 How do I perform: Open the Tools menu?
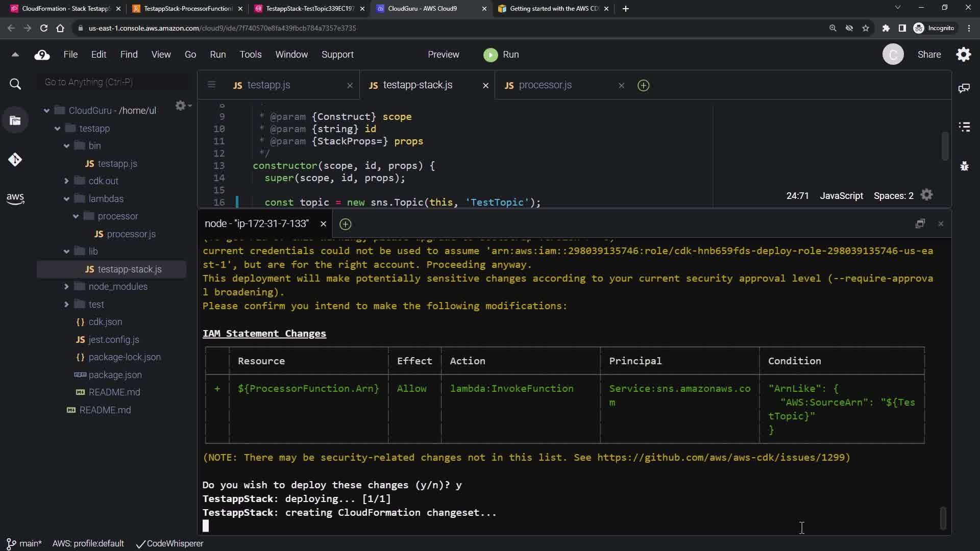(x=250, y=55)
